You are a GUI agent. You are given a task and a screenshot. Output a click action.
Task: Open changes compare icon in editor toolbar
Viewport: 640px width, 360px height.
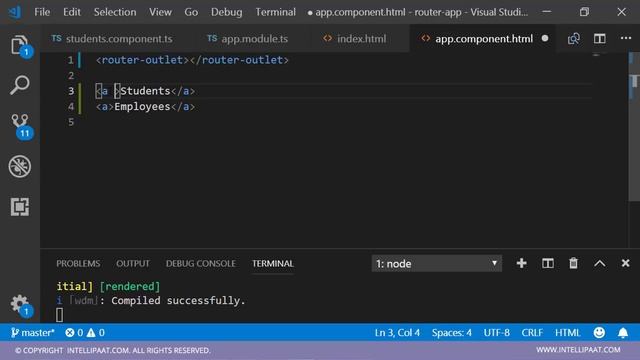click(x=573, y=38)
